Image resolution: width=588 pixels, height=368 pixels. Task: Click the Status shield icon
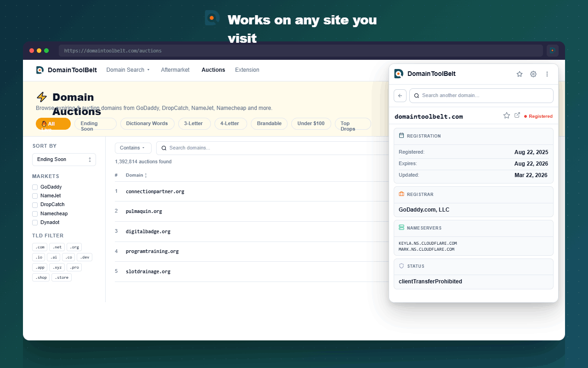click(401, 266)
